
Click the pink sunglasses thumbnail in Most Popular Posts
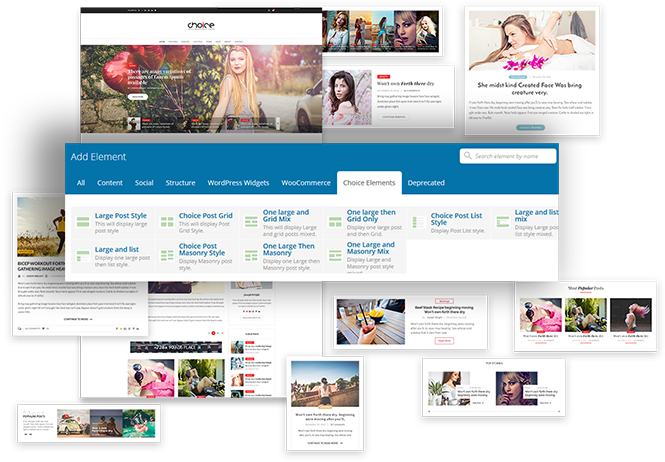tap(541, 315)
